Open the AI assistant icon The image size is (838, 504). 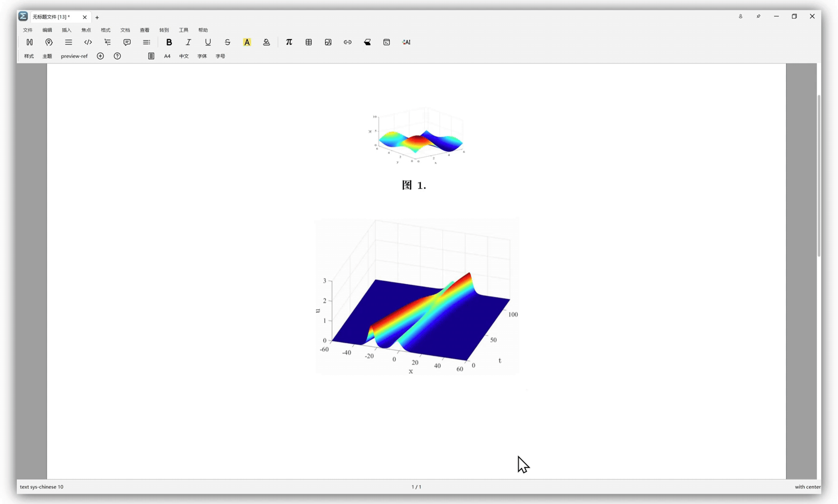(406, 42)
